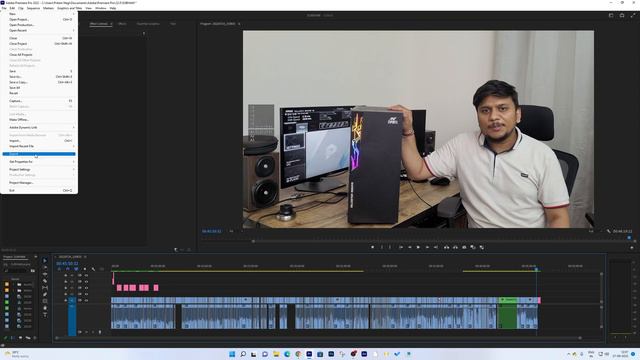
Task: Select the Razor tool
Action: tap(45, 281)
